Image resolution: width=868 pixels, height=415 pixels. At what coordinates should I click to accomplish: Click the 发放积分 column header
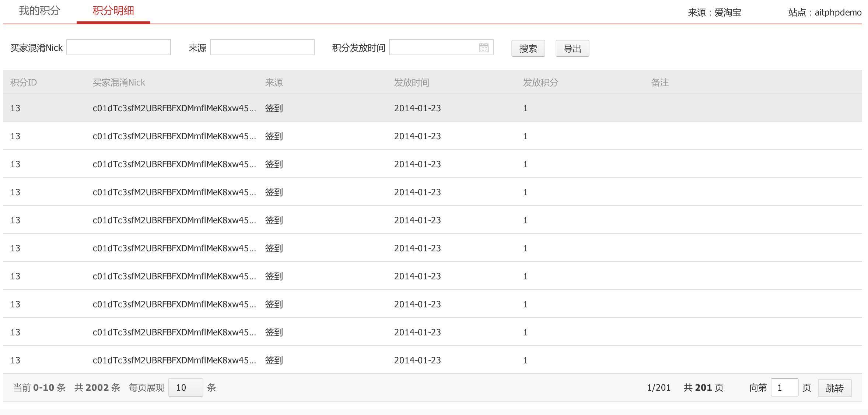[x=540, y=82]
